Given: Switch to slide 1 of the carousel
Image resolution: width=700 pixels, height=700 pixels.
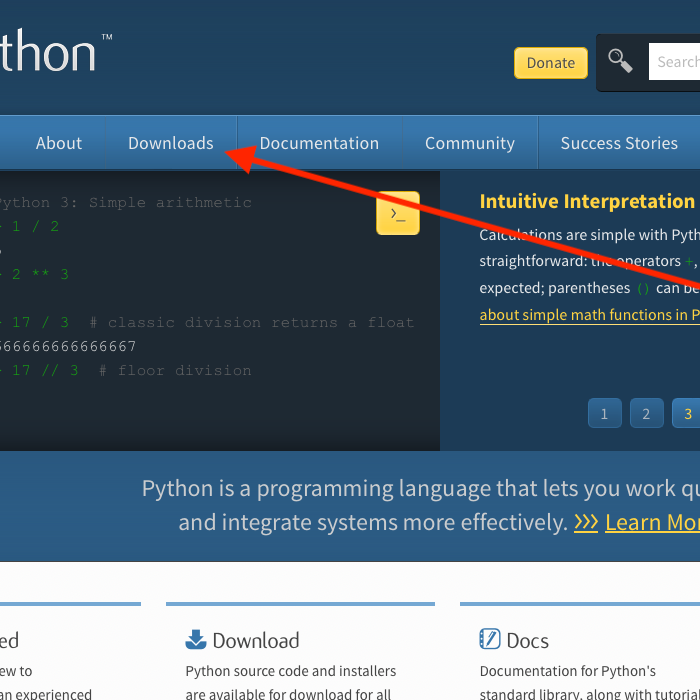Looking at the screenshot, I should pos(604,413).
